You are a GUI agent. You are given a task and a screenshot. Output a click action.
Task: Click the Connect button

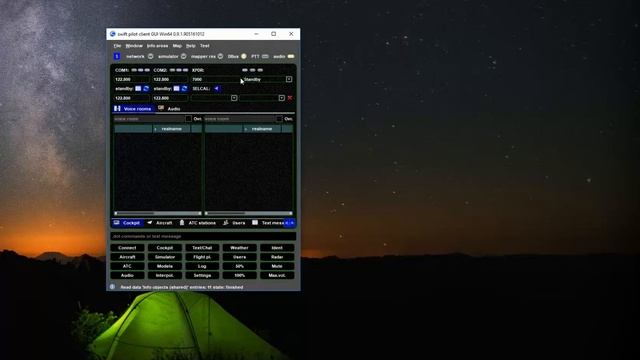(127, 248)
